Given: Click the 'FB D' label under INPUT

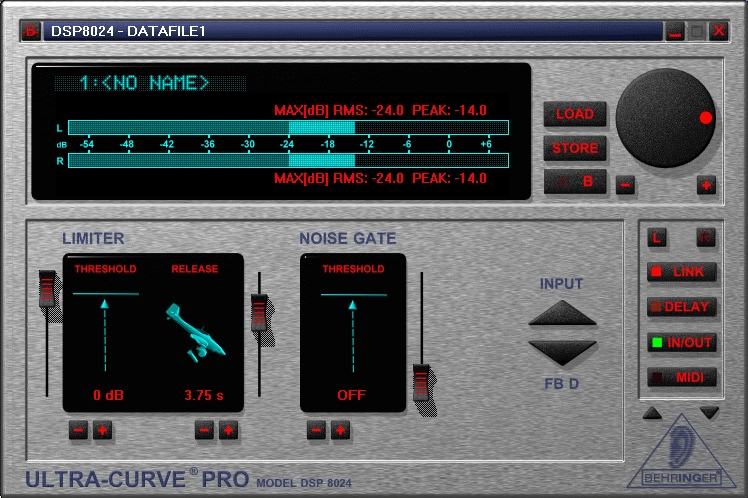Looking at the screenshot, I should 561,384.
